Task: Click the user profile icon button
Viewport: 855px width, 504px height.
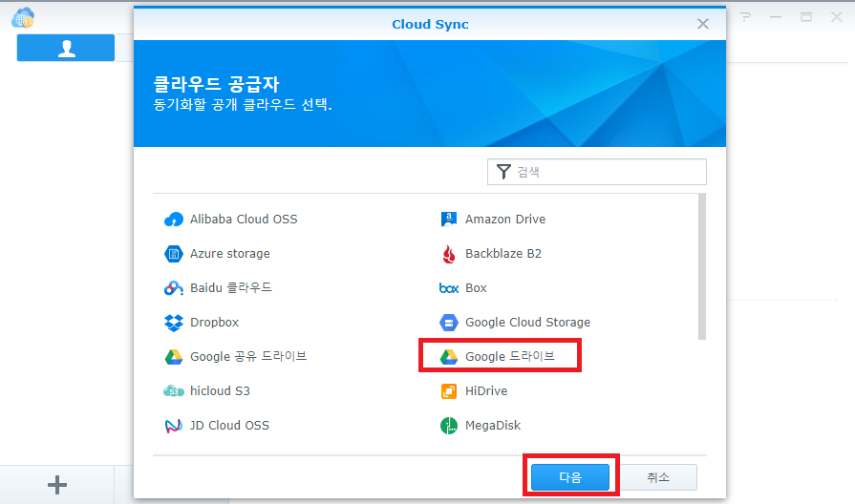Action: point(66,48)
